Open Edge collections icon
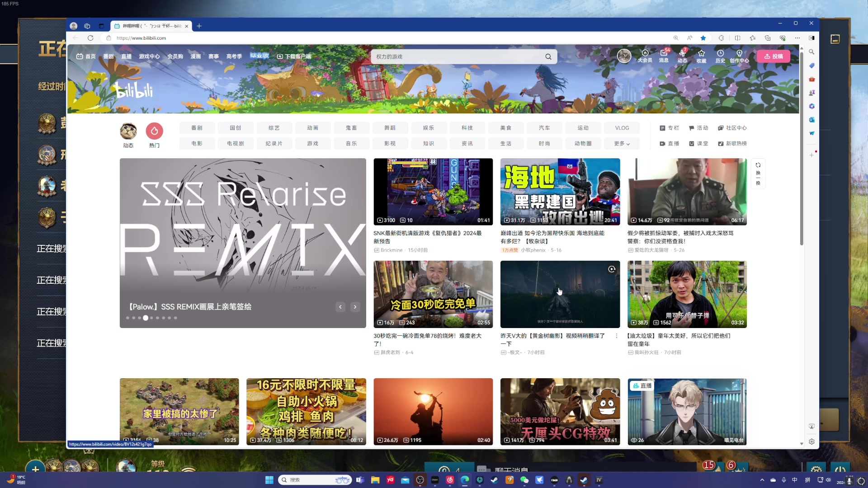This screenshot has width=868, height=488. click(767, 38)
